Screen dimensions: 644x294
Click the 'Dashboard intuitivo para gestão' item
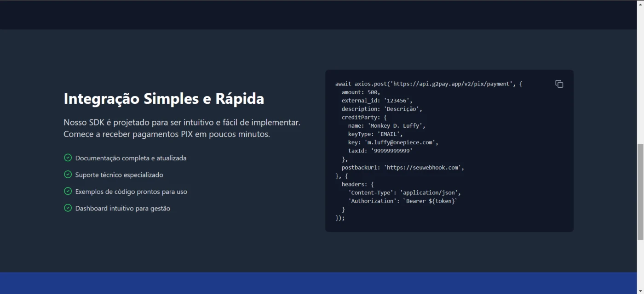tap(123, 209)
